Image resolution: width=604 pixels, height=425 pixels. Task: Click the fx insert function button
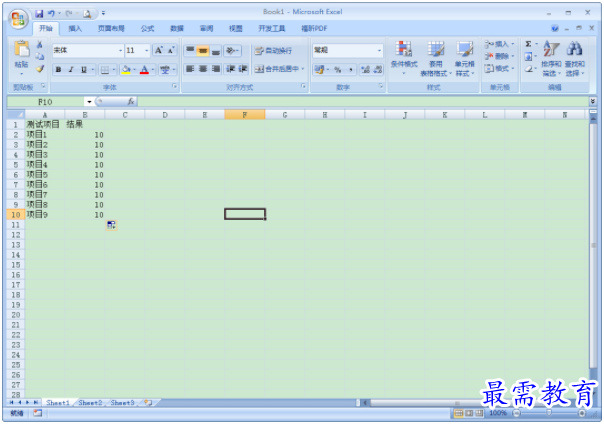click(131, 102)
